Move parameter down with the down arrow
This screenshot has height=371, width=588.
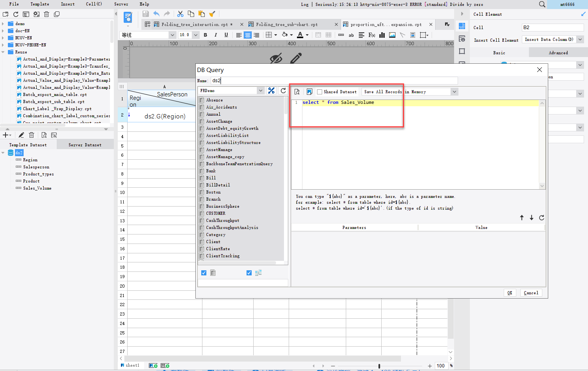tap(532, 218)
